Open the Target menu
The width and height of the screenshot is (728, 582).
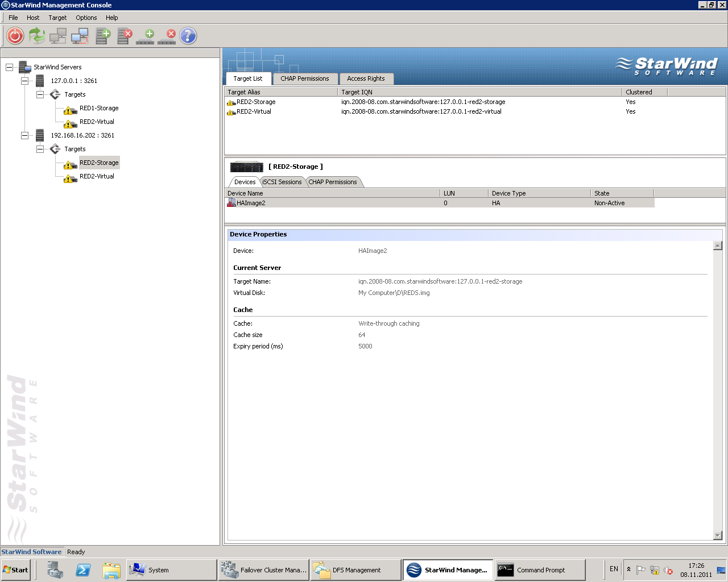[x=57, y=18]
